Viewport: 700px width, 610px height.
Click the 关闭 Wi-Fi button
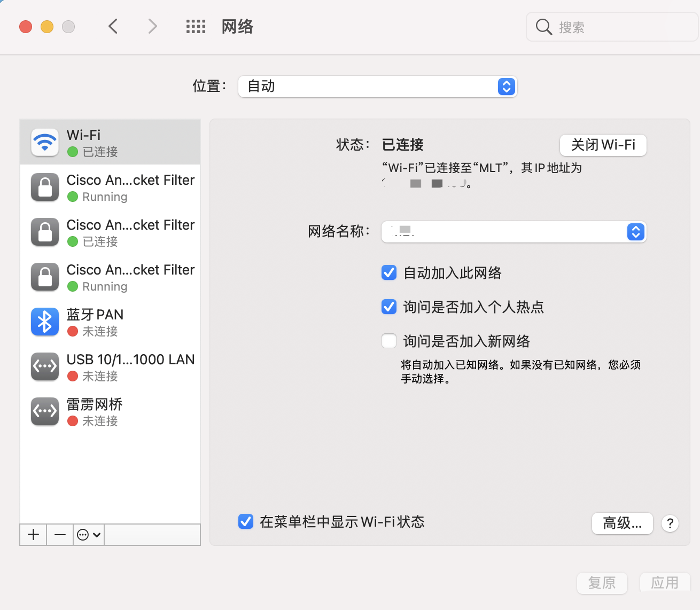(603, 145)
